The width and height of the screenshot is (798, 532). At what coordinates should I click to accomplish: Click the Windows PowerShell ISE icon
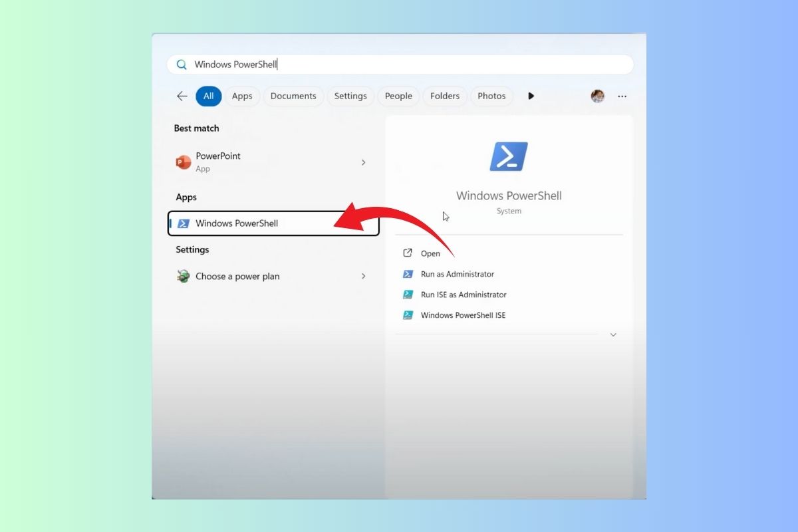pos(408,315)
